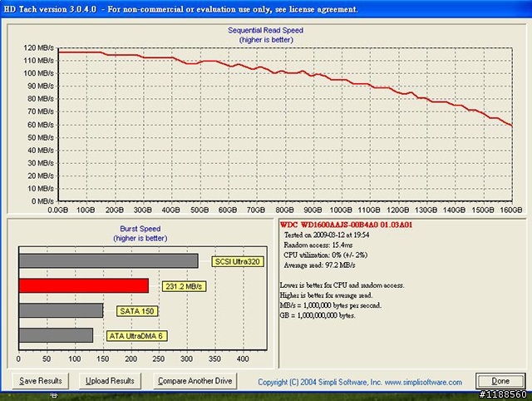Click the 200 burst axis label
This screenshot has height=401, width=532.
click(131, 359)
